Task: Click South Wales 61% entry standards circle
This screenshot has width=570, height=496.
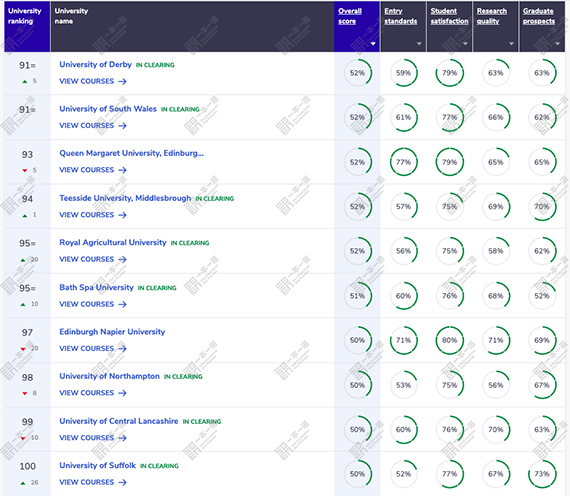Action: [x=404, y=117]
